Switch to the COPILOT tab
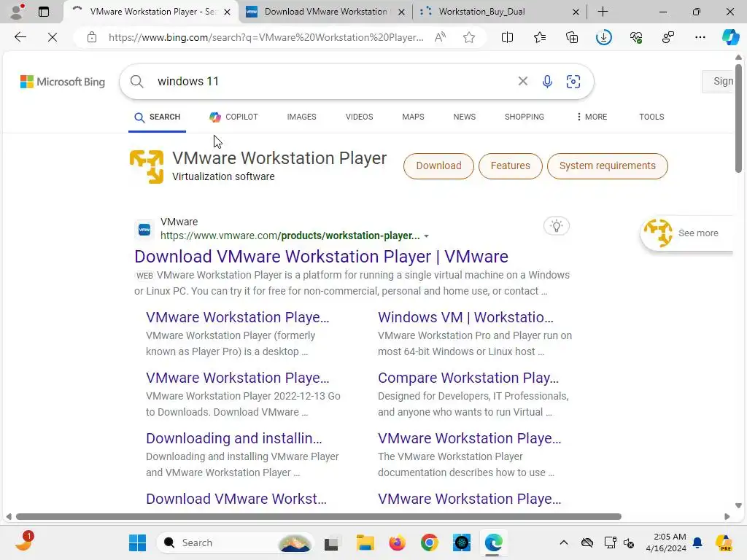 [234, 117]
